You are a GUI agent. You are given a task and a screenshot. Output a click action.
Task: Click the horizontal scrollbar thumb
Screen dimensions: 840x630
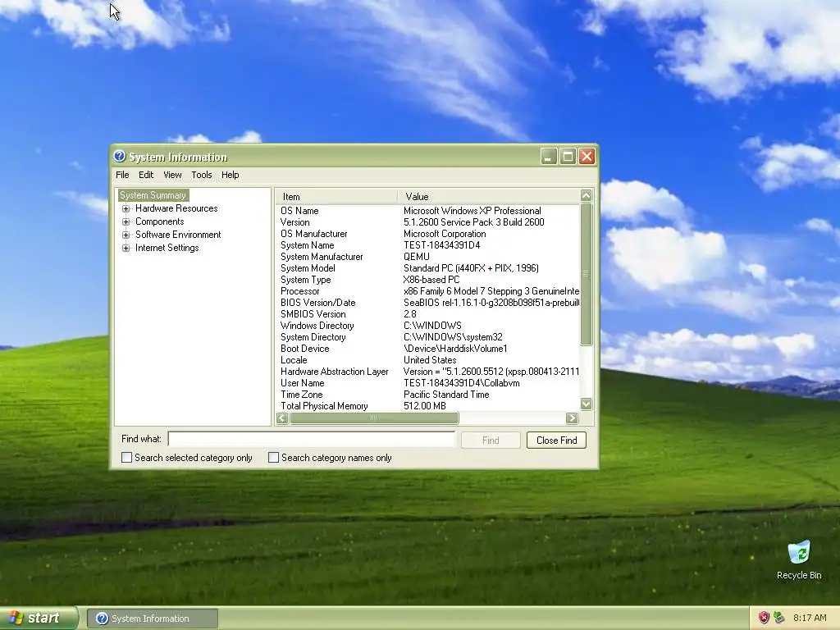pos(374,418)
